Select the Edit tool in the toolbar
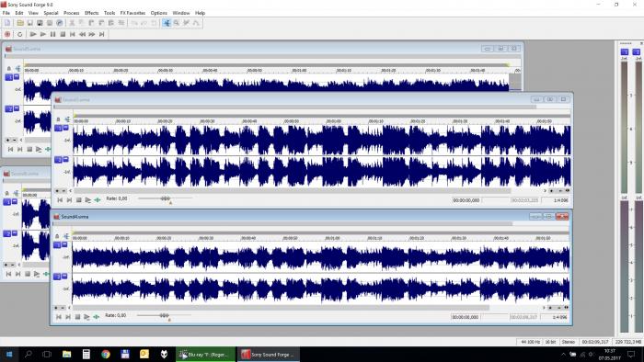Viewport: 644px width, 362px height. tap(167, 23)
